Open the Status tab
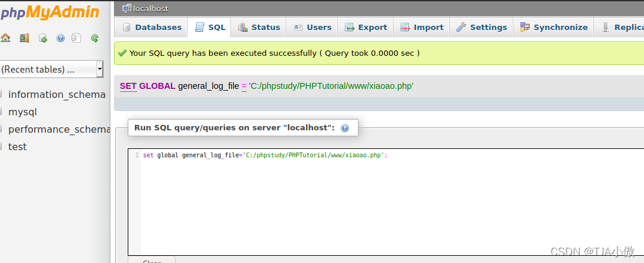The height and width of the screenshot is (263, 644). [x=259, y=27]
